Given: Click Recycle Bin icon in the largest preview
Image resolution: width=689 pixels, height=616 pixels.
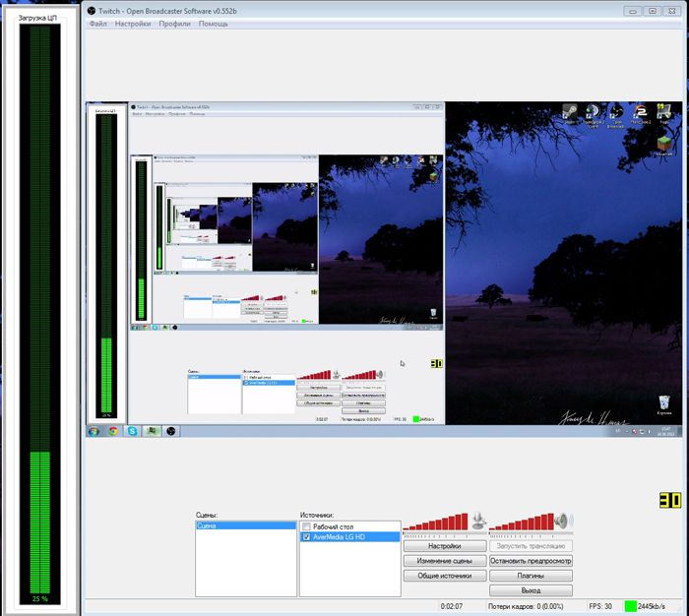Looking at the screenshot, I should (x=665, y=401).
